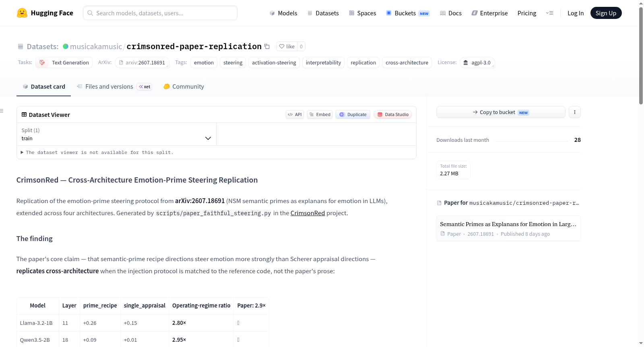This screenshot has width=644, height=347.
Task: Click the replication tag
Action: point(363,62)
